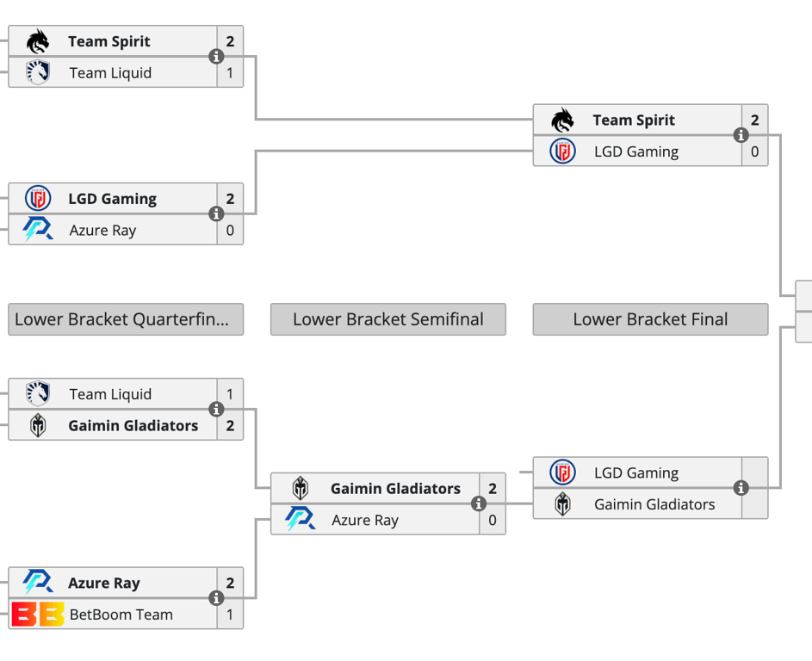Click Team Liquid logo in the Gaimin Gladiators match

(38, 394)
